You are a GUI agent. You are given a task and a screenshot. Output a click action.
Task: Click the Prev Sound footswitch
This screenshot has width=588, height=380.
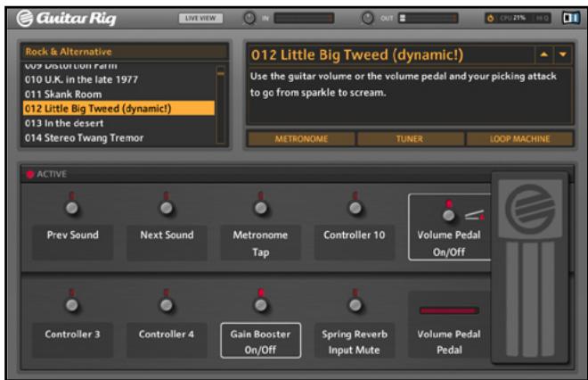pos(72,207)
